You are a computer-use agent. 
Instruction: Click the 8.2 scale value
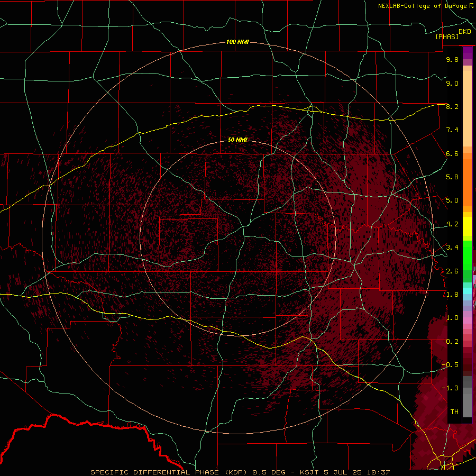(x=452, y=106)
